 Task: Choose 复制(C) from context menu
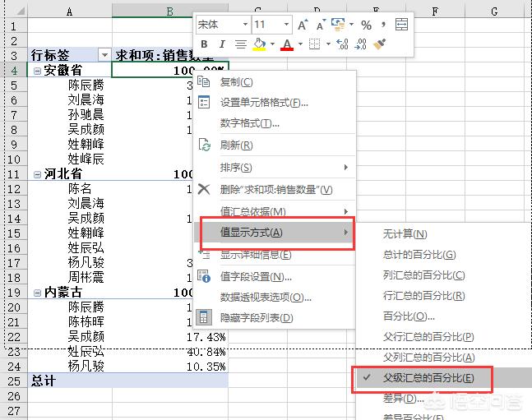pos(275,81)
